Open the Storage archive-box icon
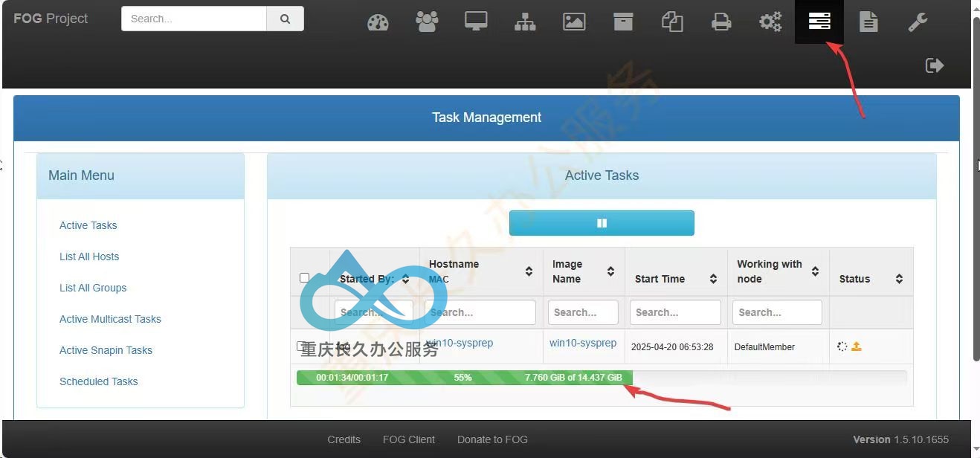Screen dimensions: 980x458 (x=623, y=22)
